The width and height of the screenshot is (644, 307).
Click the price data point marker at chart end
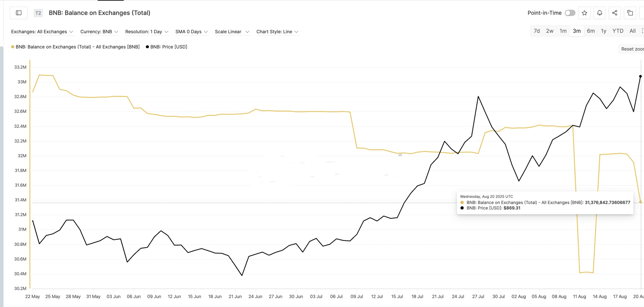coord(640,76)
